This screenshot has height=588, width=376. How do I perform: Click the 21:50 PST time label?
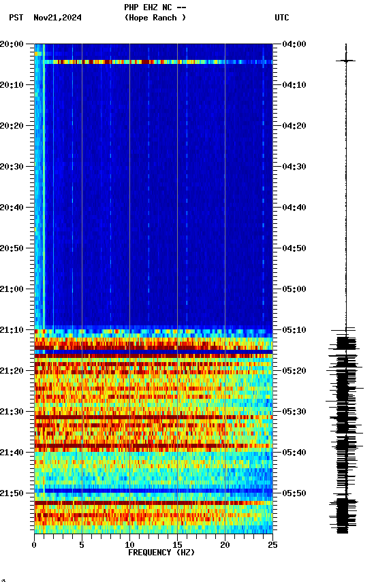tap(12, 494)
